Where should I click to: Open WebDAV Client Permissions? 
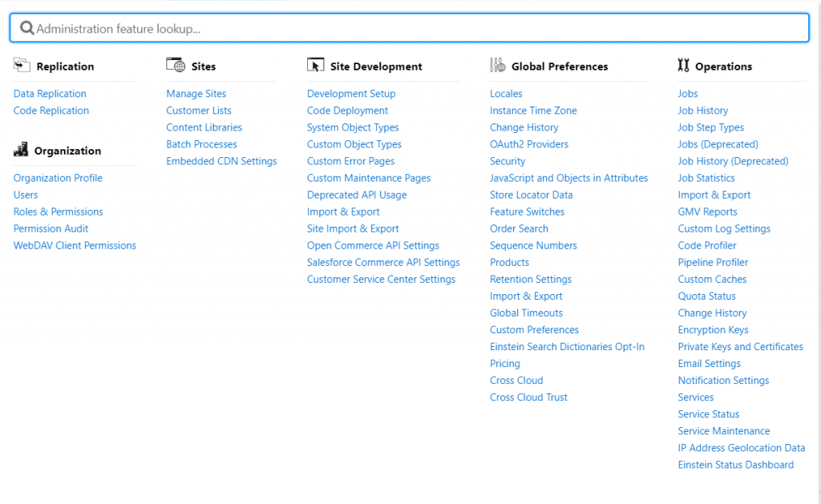(75, 245)
